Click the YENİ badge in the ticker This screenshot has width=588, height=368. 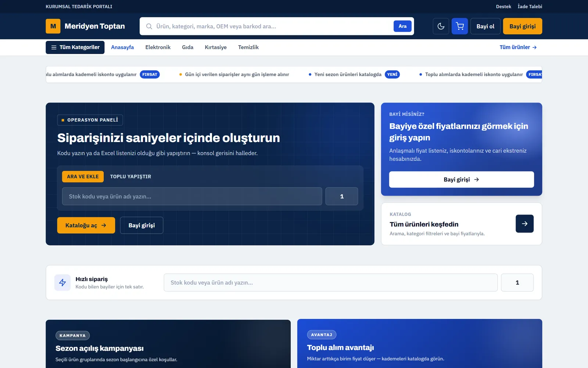coord(392,74)
